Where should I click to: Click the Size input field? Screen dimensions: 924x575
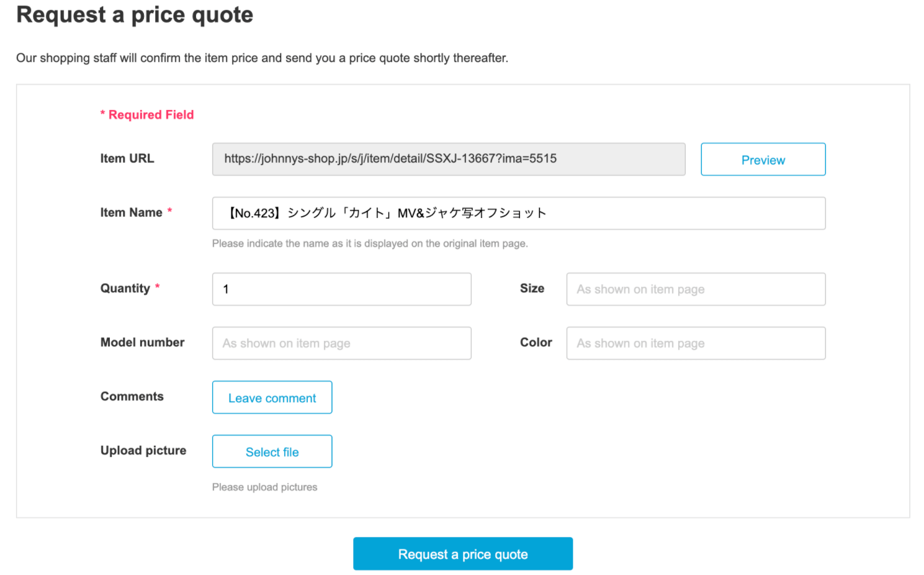pyautogui.click(x=696, y=289)
